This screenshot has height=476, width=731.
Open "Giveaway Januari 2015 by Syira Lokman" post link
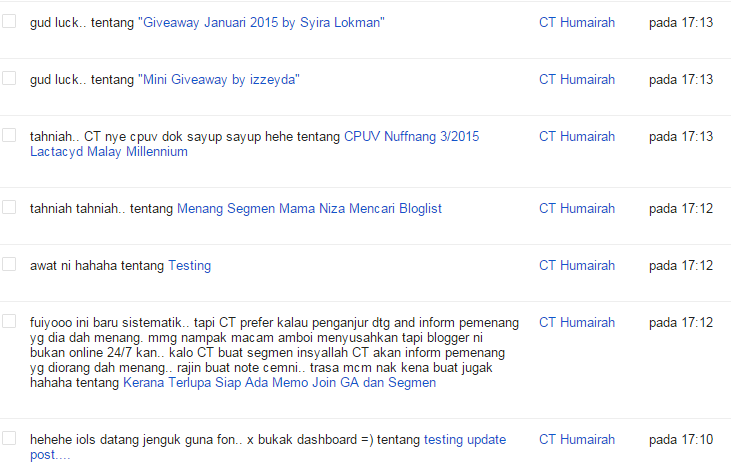261,22
